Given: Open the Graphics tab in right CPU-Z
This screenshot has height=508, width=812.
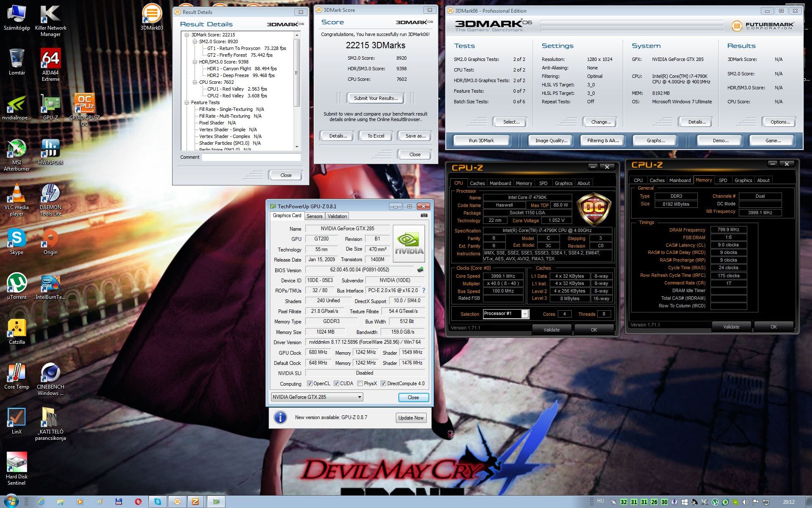Looking at the screenshot, I should (x=743, y=180).
